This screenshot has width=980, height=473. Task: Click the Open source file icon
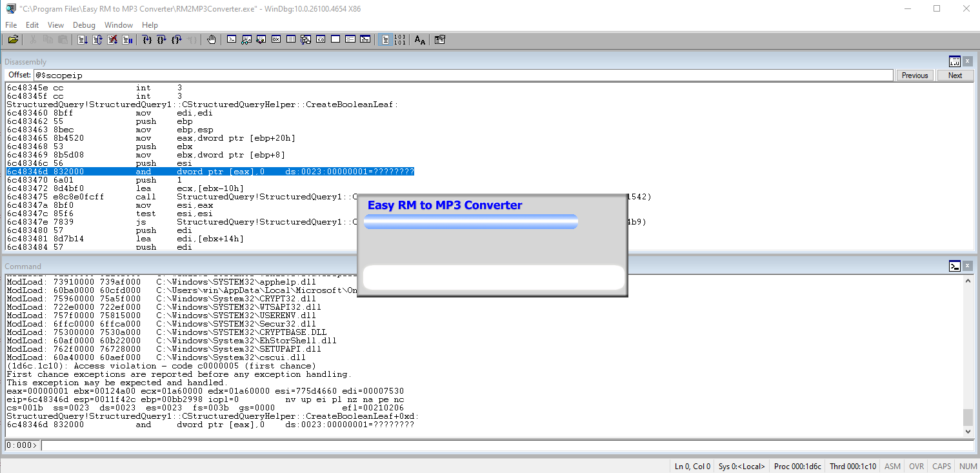12,40
